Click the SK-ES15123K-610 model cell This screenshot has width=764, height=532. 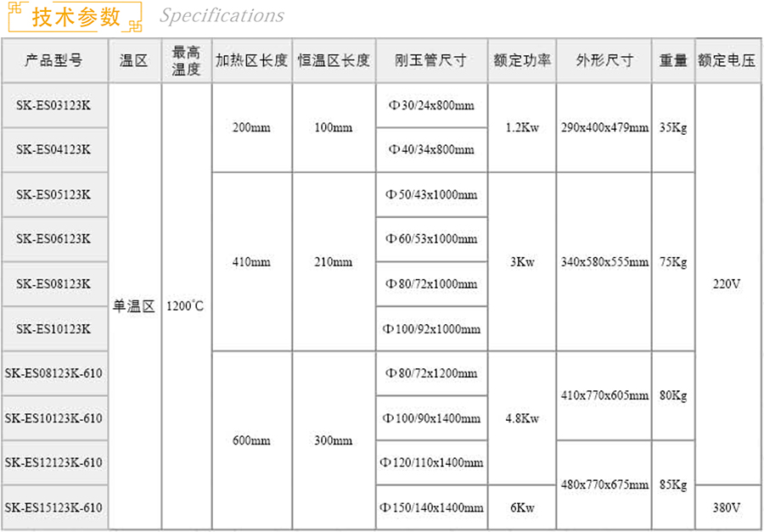54,507
